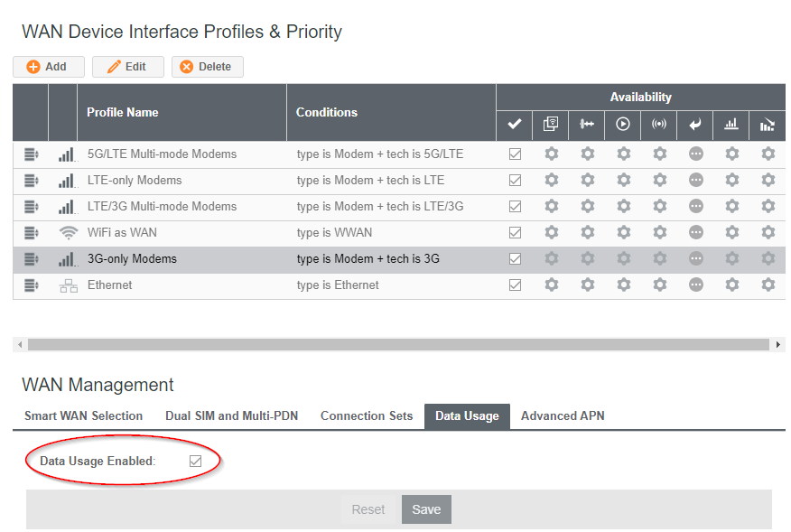The image size is (791, 532).
Task: Click the signal bars icon for LTE-only Modems
Action: 68,181
